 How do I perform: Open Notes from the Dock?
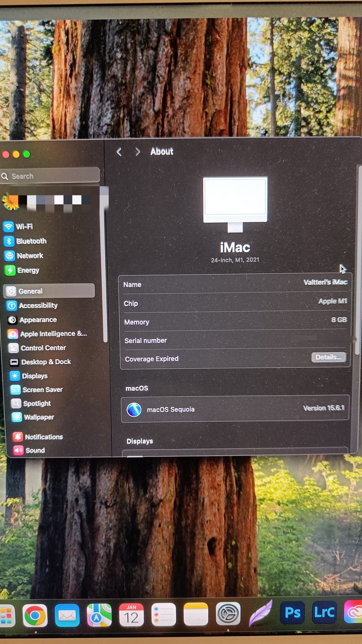pyautogui.click(x=196, y=614)
